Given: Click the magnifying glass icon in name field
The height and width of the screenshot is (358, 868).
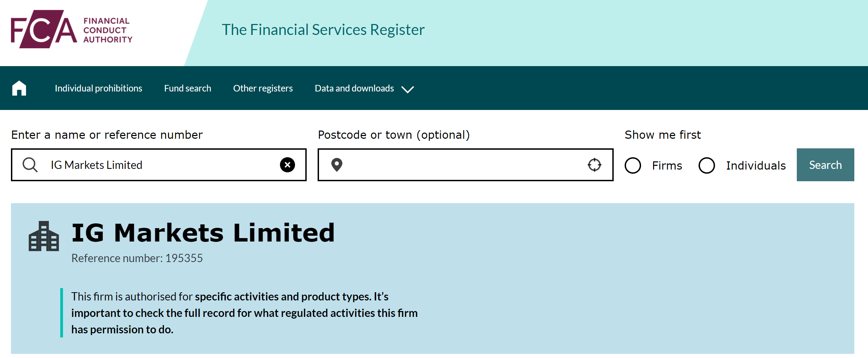Looking at the screenshot, I should 30,165.
